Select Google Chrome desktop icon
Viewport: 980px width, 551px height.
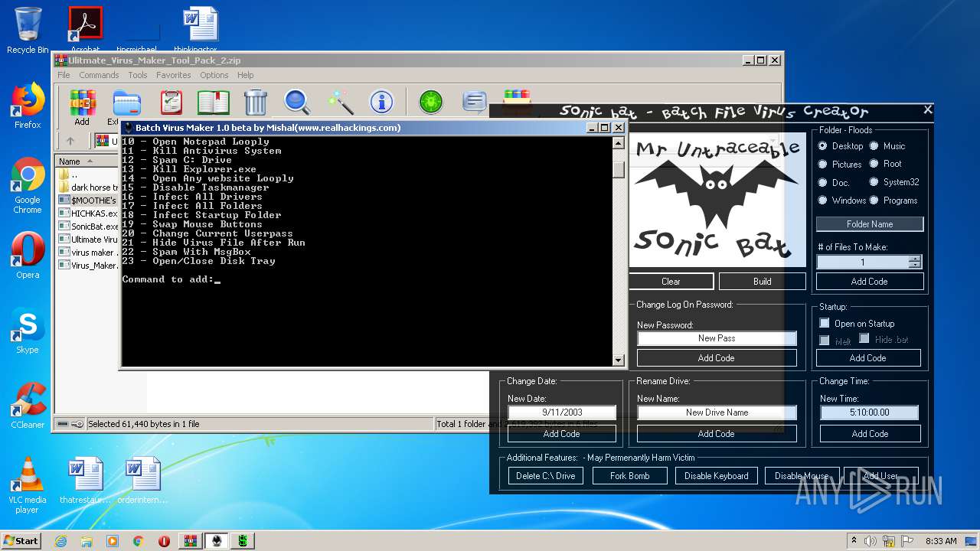click(x=28, y=185)
